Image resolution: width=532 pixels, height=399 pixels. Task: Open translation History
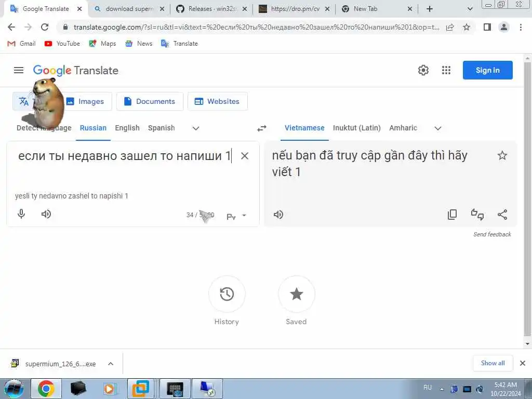pyautogui.click(x=227, y=294)
